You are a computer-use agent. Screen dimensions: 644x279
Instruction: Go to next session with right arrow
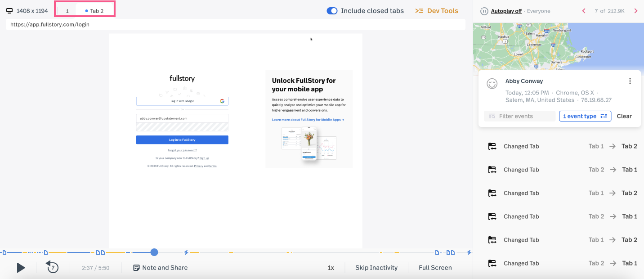pos(636,11)
